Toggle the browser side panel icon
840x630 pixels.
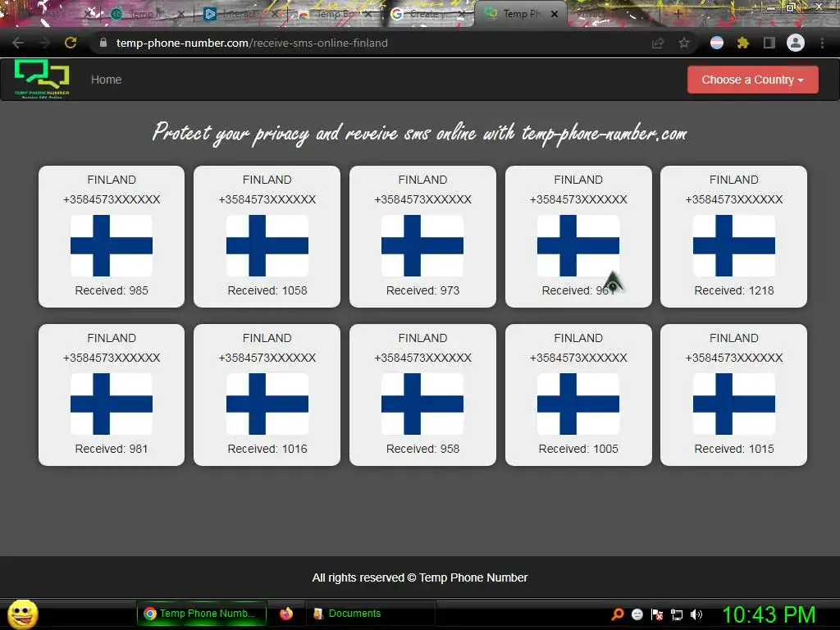769,43
